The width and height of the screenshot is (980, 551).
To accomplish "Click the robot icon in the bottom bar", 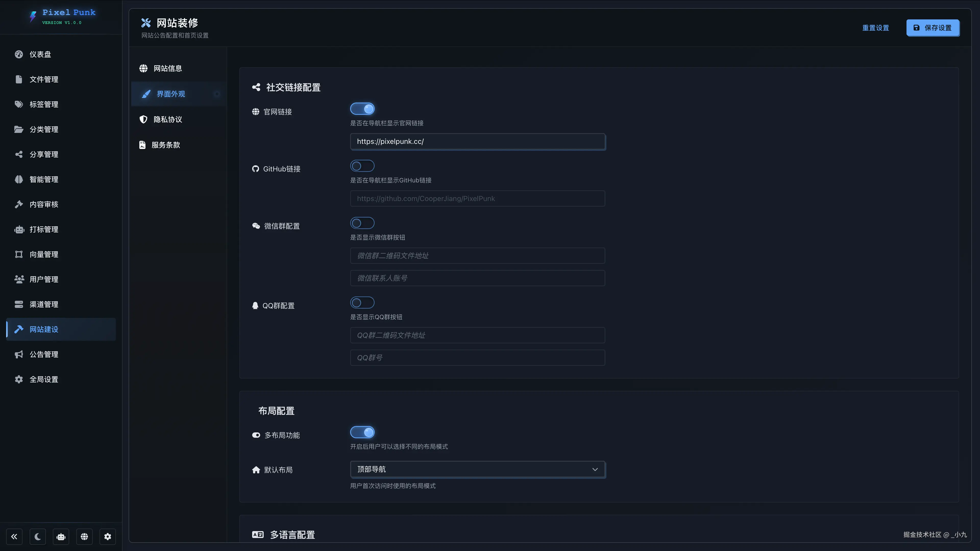I will (61, 536).
